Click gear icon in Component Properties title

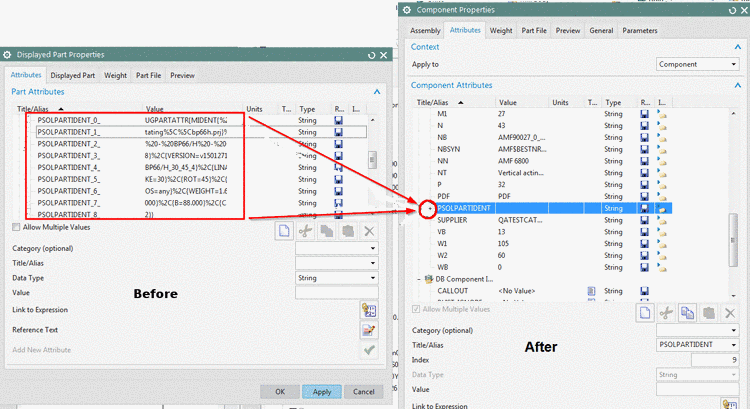pyautogui.click(x=407, y=10)
